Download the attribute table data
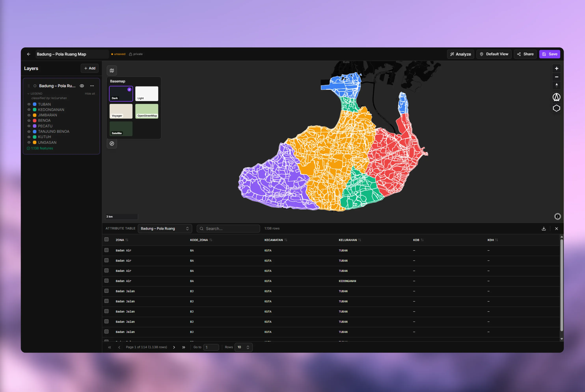585x392 pixels. pyautogui.click(x=544, y=229)
